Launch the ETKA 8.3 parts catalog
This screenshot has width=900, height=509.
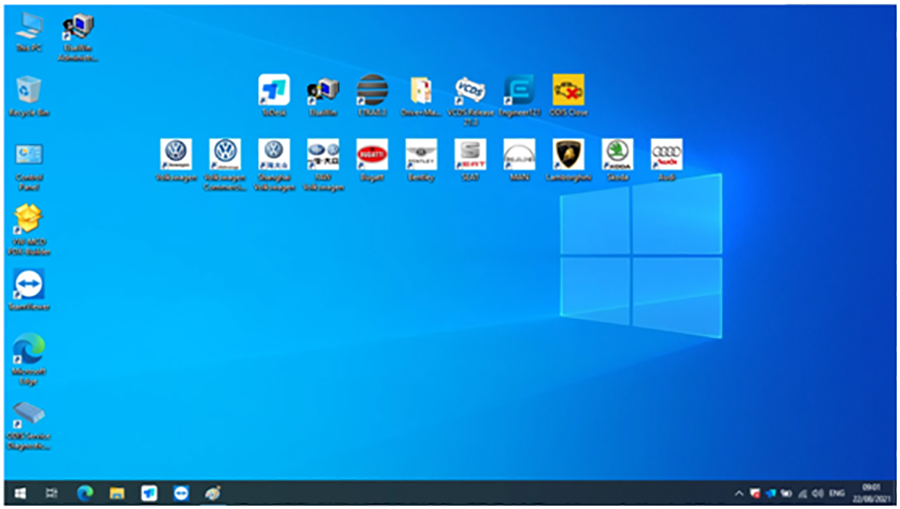[372, 95]
